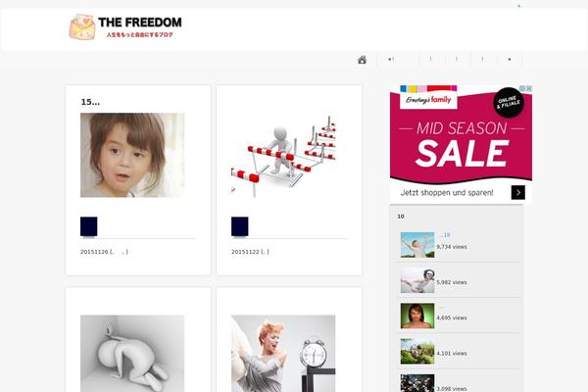View the post with the crouching white figure
Image resolution: width=588 pixels, height=392 pixels.
[132, 354]
